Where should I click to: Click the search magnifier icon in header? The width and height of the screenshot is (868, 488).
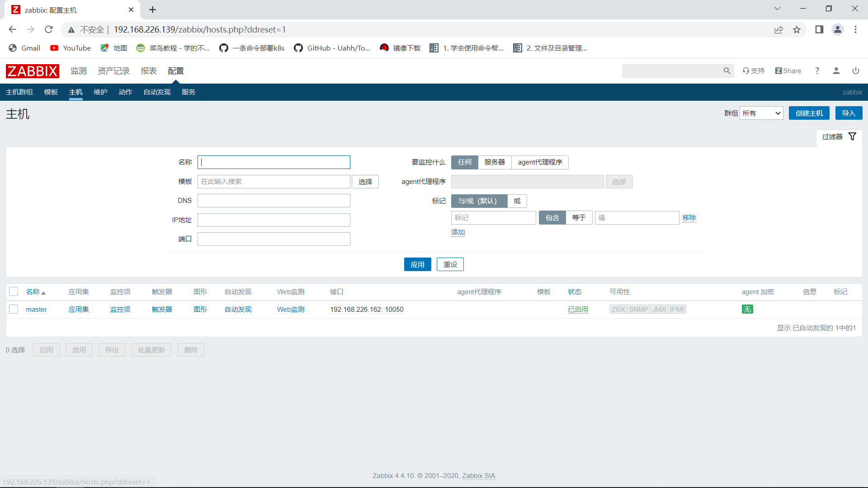point(726,71)
